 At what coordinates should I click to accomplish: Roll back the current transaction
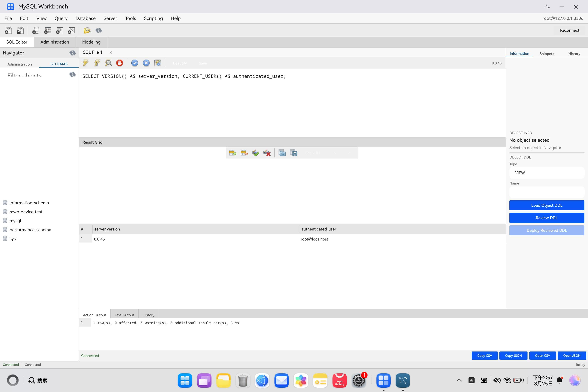pyautogui.click(x=146, y=63)
